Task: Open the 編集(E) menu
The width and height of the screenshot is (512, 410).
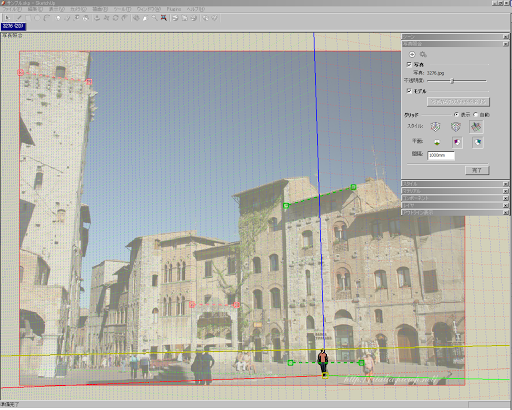Action: click(x=35, y=9)
